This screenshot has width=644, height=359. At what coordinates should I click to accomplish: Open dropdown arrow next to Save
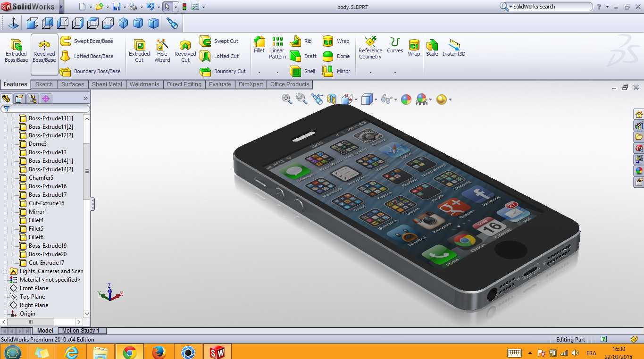point(125,7)
